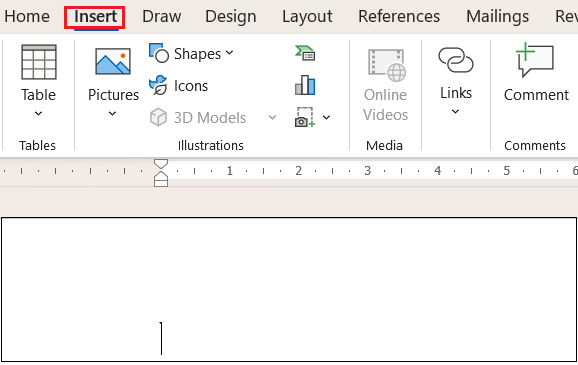Click the Online Videos icon
Image resolution: width=578 pixels, height=365 pixels.
[x=386, y=65]
